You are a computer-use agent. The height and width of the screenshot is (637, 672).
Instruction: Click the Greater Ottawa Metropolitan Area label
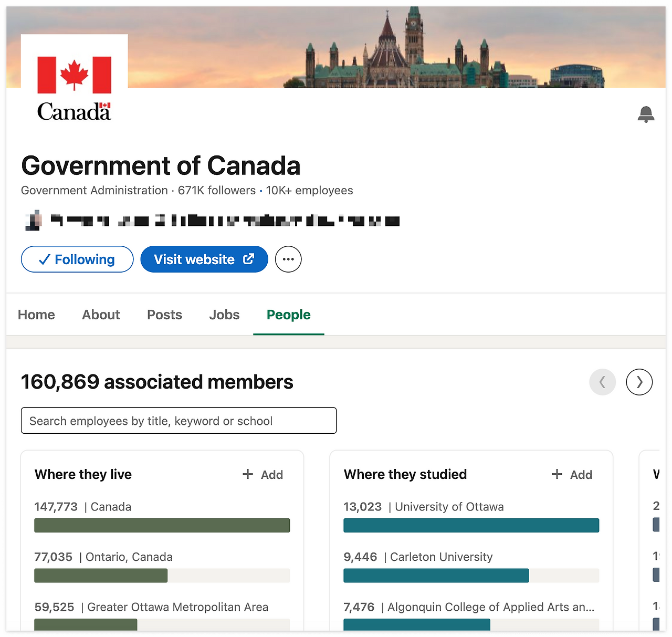point(178,607)
